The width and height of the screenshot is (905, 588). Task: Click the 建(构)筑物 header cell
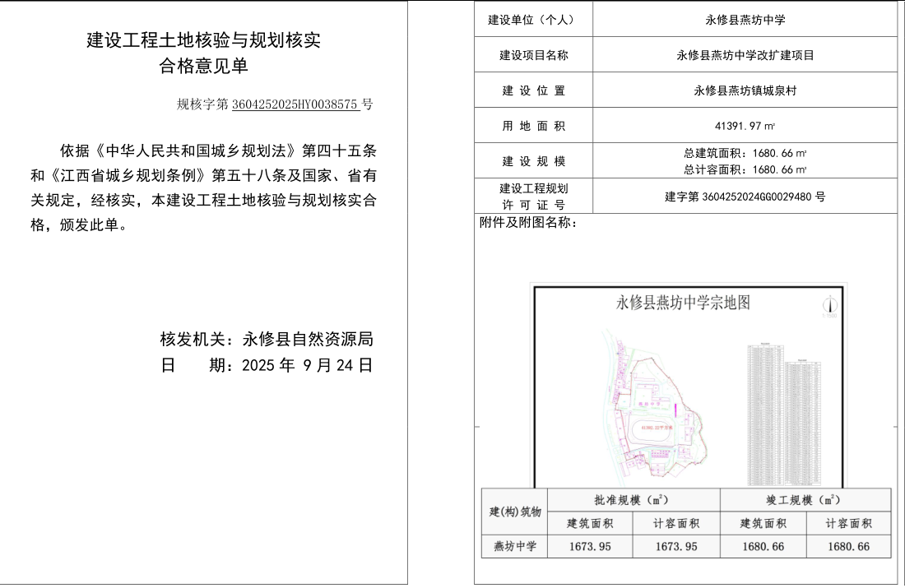514,512
